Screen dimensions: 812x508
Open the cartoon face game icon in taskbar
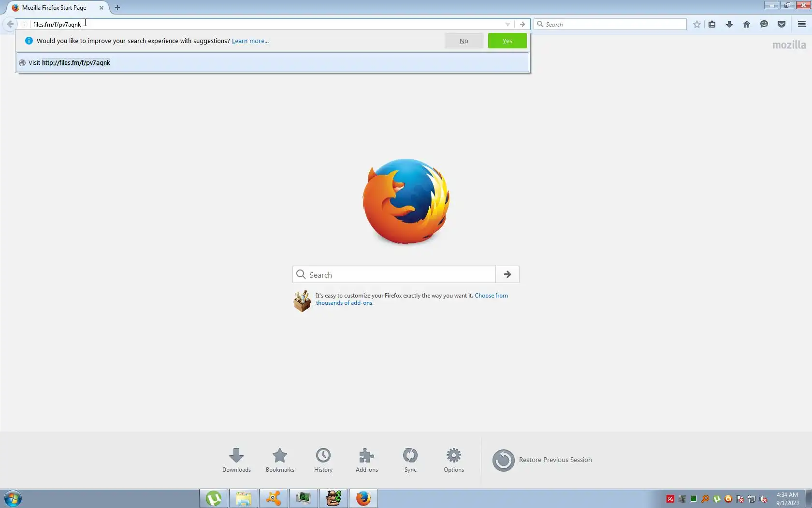tap(333, 498)
